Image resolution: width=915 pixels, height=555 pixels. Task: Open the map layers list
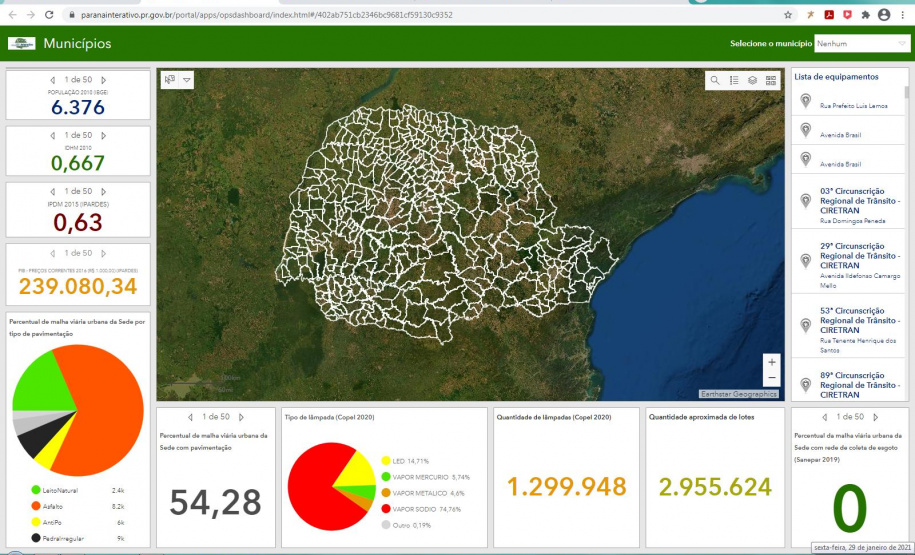point(752,80)
